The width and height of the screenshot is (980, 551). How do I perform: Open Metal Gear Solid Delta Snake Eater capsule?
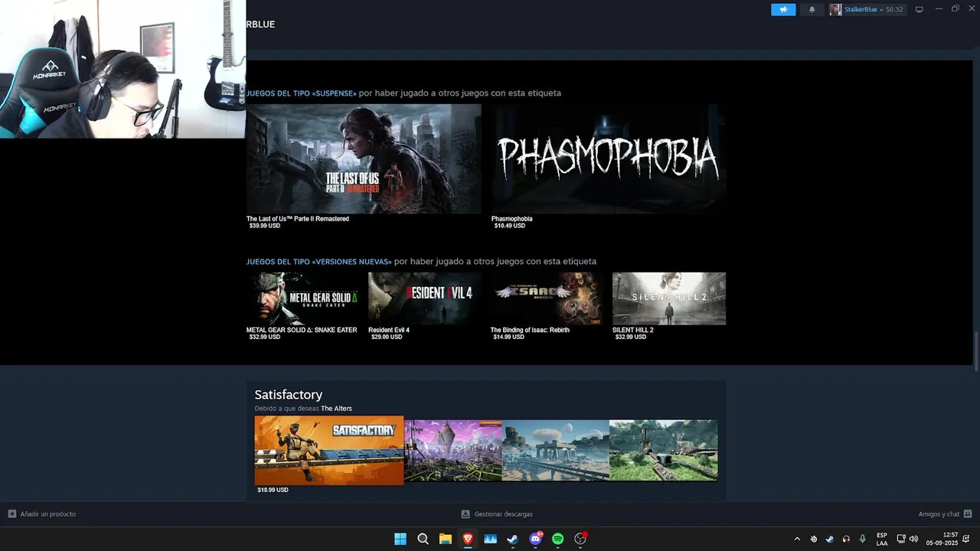click(302, 298)
